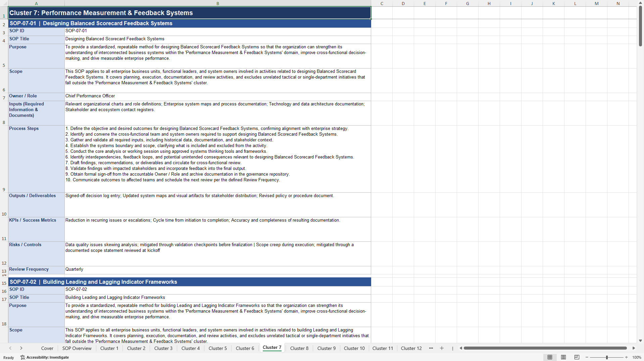Select row 9 header
The height and width of the screenshot is (361, 644).
click(4, 159)
